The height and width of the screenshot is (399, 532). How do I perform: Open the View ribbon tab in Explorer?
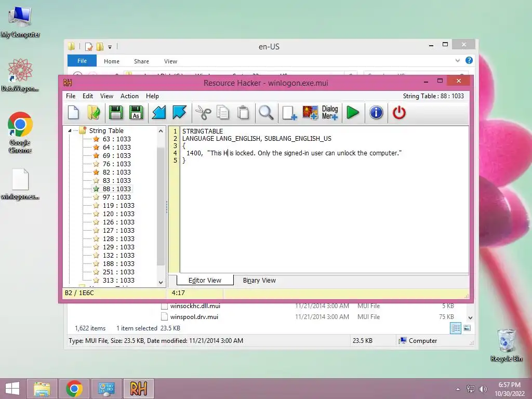point(170,61)
